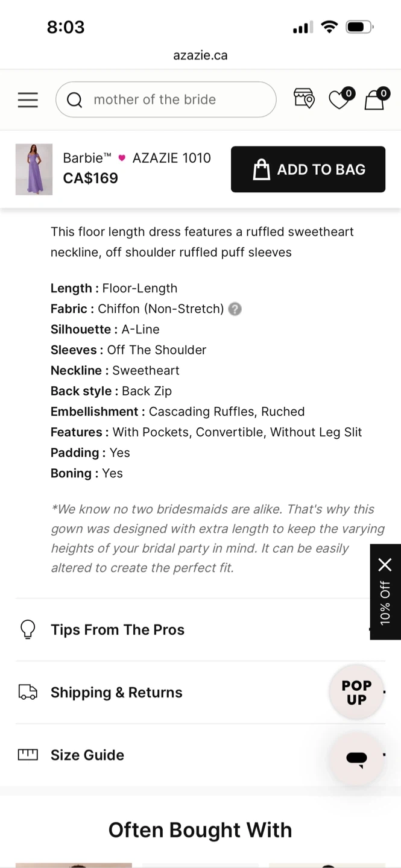This screenshot has height=868, width=401.
Task: Tap the search magnifier icon
Action: coord(74,100)
